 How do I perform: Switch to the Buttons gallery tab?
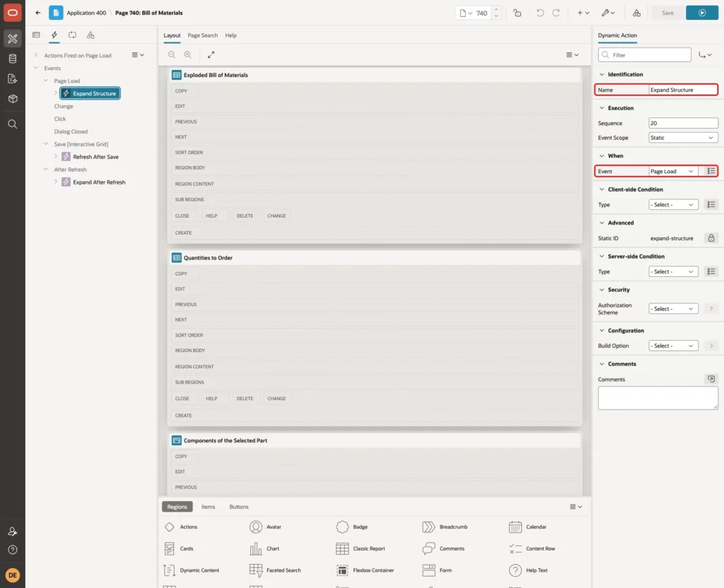pos(239,507)
